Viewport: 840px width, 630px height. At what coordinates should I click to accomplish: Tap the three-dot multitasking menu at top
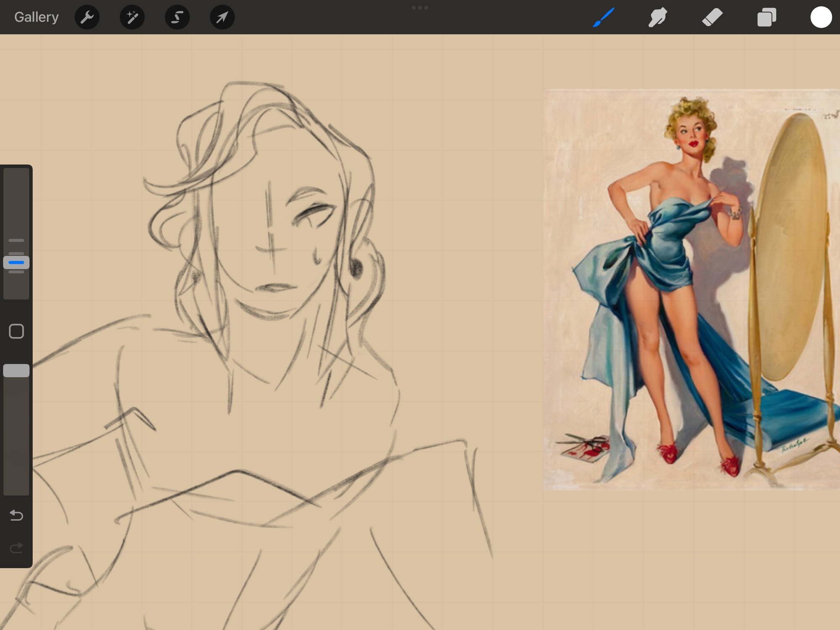tap(420, 8)
